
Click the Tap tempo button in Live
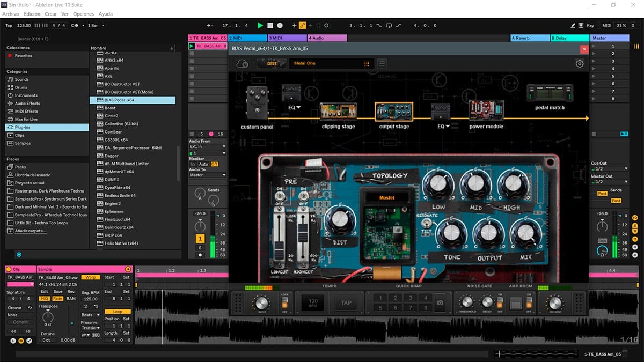point(9,25)
